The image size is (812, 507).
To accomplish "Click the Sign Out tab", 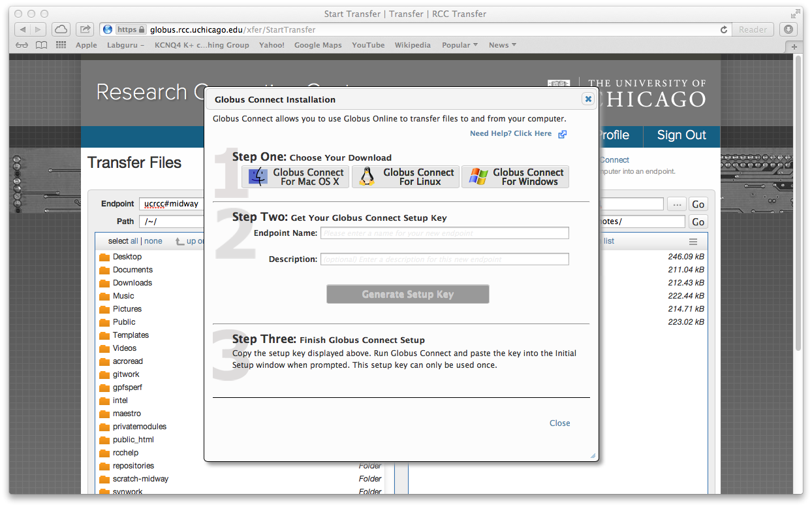I will 681,136.
